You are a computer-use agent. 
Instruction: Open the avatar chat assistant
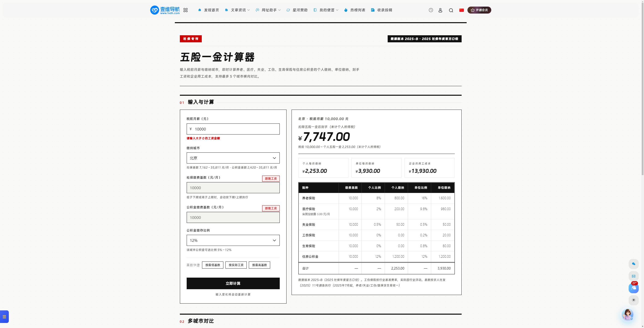(628, 314)
